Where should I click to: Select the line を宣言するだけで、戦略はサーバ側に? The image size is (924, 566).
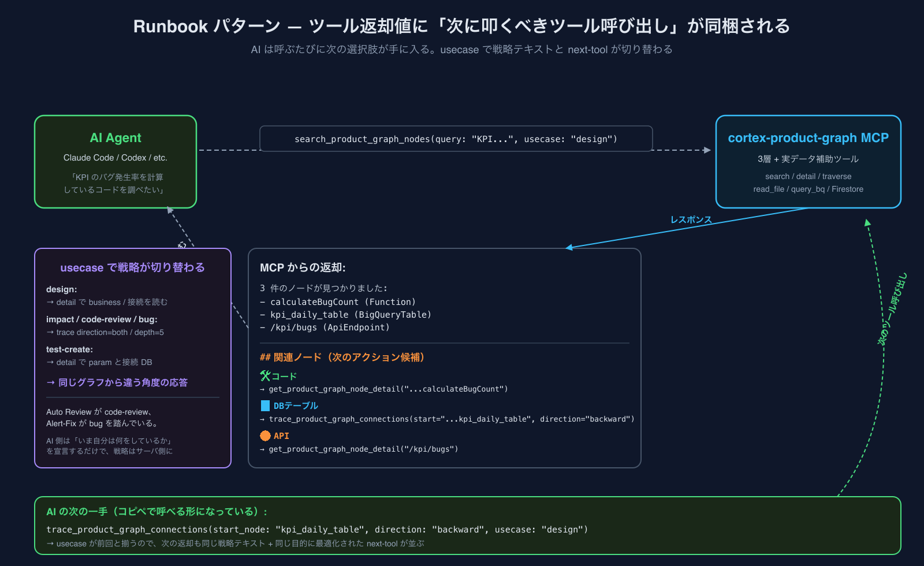coord(110,451)
